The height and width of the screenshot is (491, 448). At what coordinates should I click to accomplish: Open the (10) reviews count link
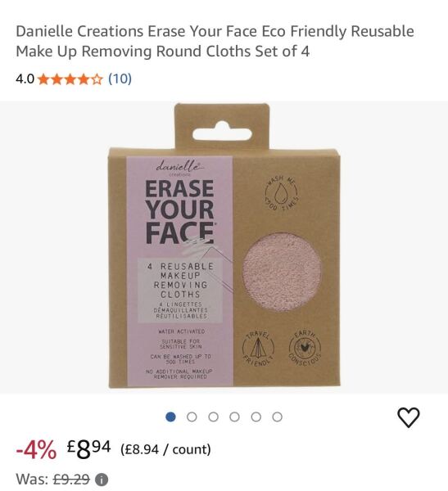(120, 79)
